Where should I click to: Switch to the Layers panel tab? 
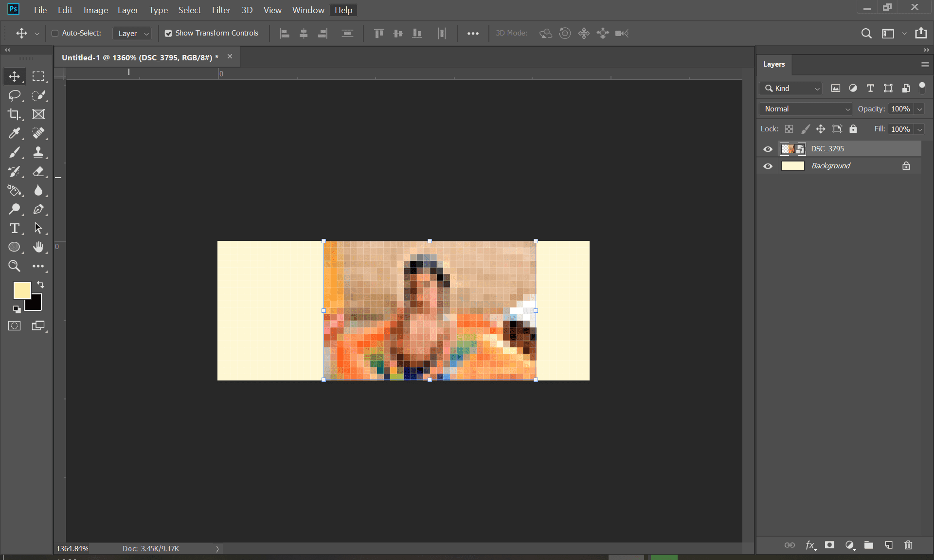[x=773, y=64]
